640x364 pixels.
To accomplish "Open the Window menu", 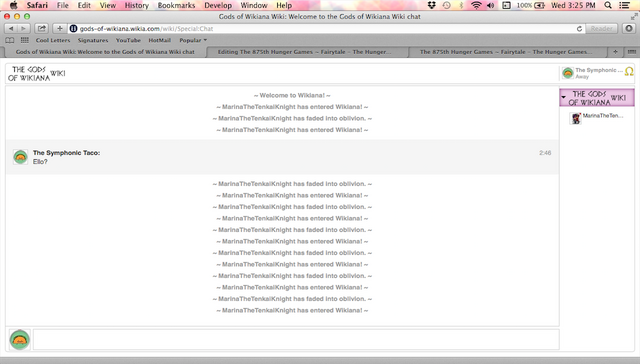I will coord(254,5).
